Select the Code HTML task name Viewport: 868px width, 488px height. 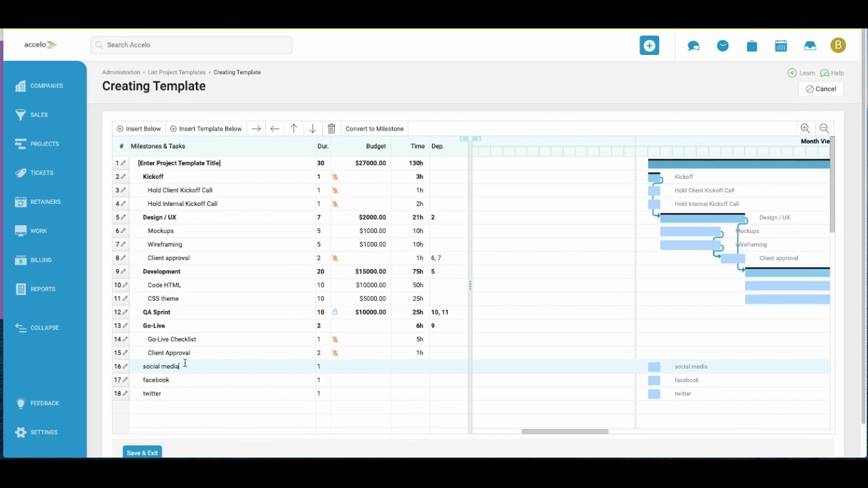point(164,285)
